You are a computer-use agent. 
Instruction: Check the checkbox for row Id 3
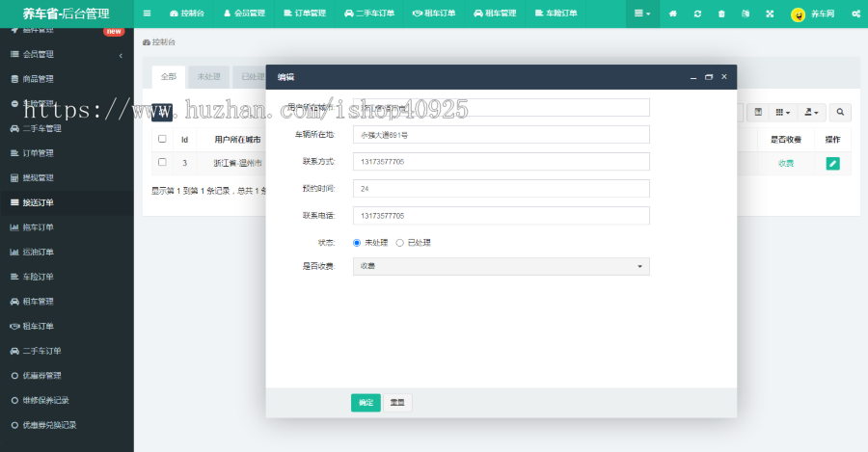tap(162, 162)
